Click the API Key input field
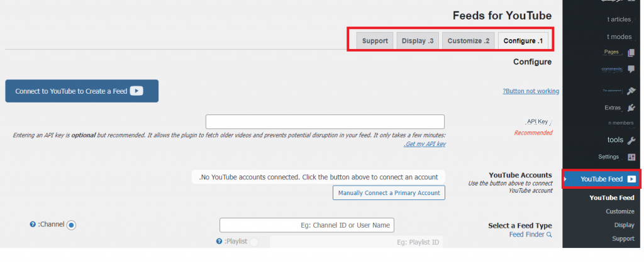644x263 pixels. click(325, 122)
